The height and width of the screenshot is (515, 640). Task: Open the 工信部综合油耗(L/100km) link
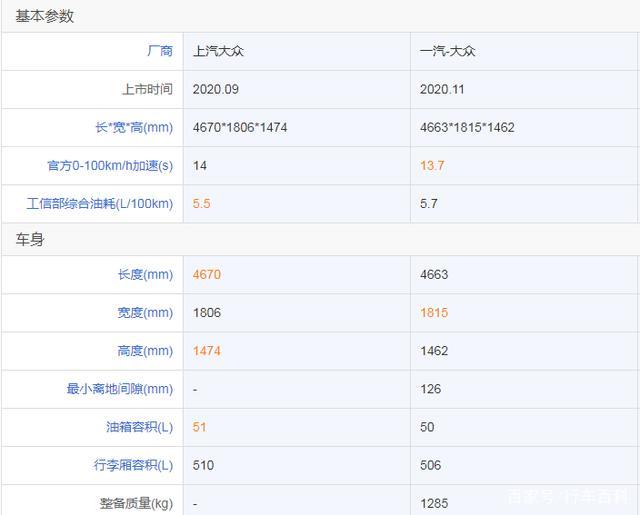pyautogui.click(x=100, y=204)
